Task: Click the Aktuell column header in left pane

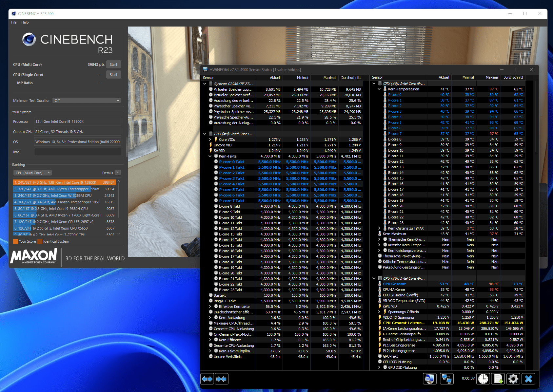Action: coord(269,78)
